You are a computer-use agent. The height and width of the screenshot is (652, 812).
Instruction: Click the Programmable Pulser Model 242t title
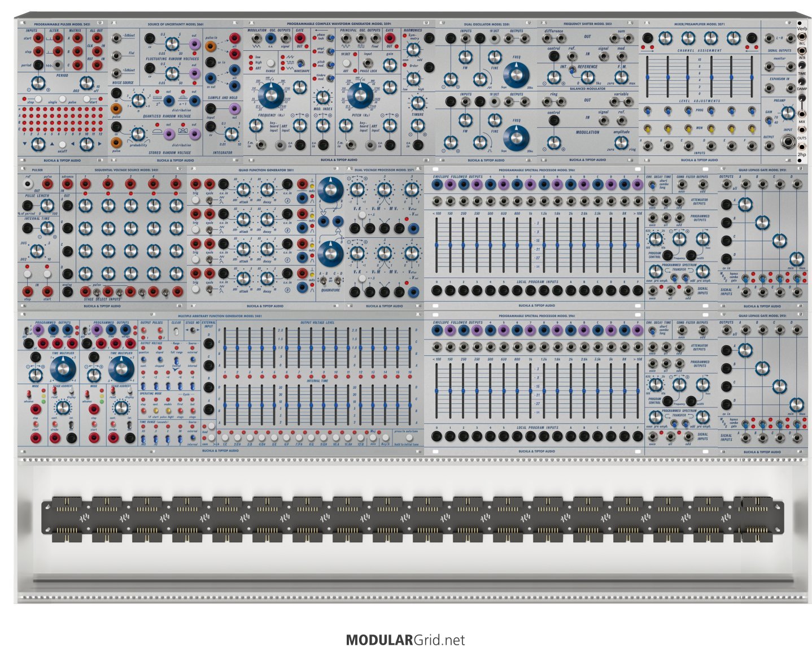coord(61,24)
